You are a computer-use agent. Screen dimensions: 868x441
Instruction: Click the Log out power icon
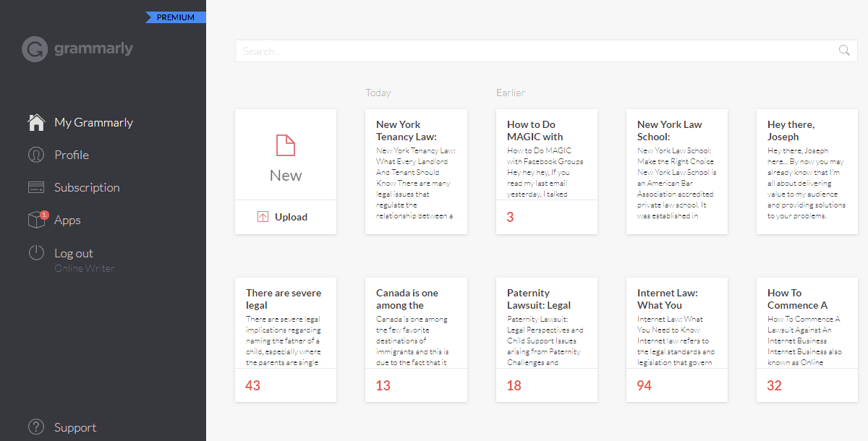35,252
